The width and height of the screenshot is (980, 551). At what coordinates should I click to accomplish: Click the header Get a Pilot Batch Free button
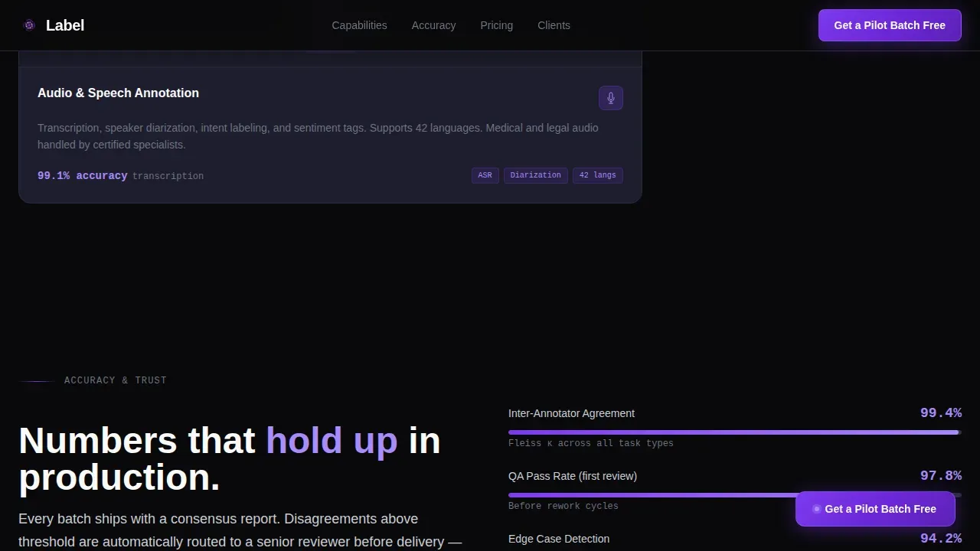point(890,25)
